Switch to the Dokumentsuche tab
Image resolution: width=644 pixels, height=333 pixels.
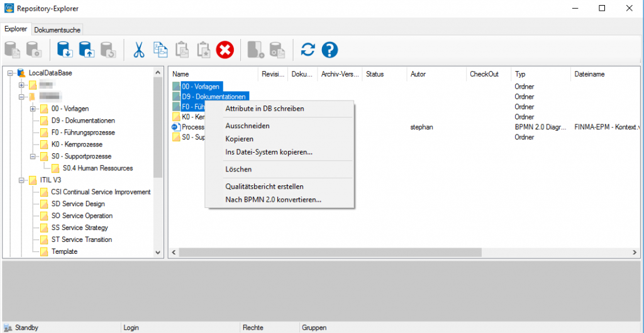(x=57, y=30)
